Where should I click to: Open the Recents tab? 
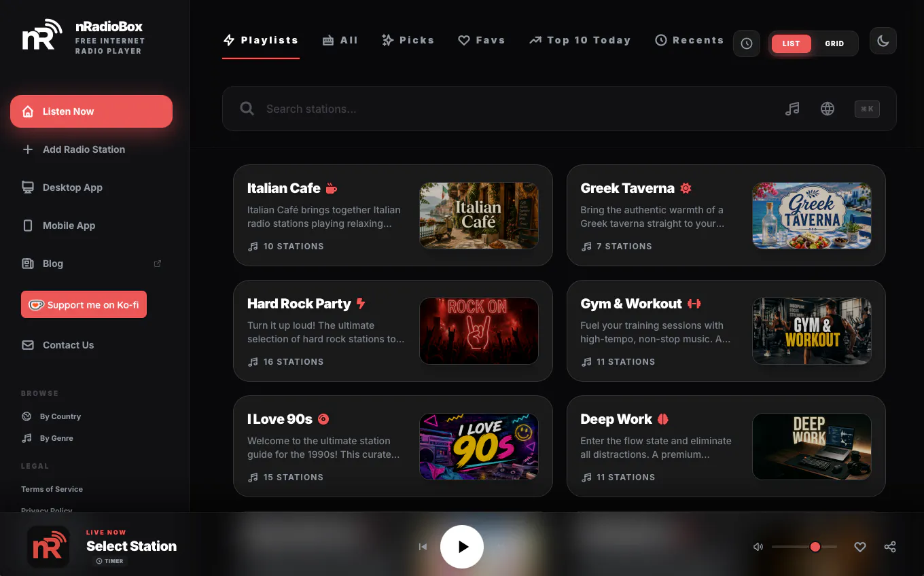point(689,40)
